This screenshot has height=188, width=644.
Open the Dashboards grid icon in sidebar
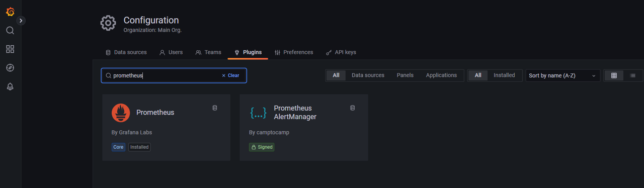point(10,49)
